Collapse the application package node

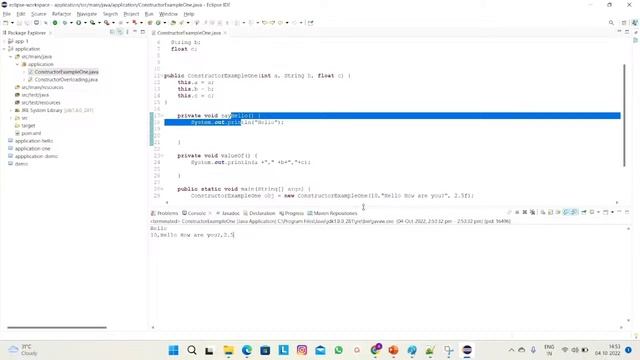[x=18, y=64]
